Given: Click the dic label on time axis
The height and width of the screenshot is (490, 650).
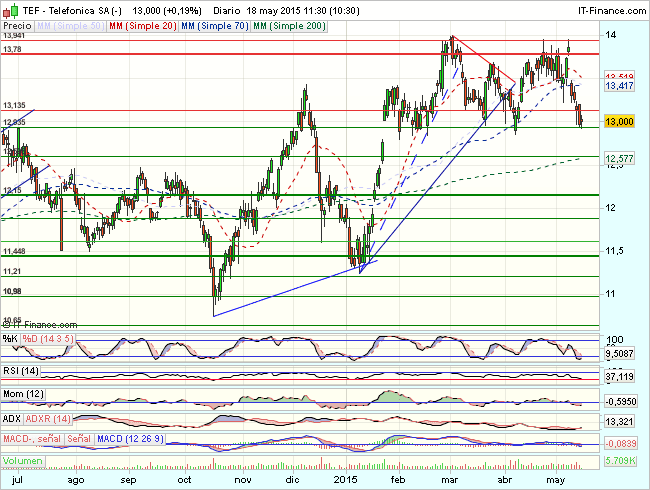Looking at the screenshot, I should pos(293,480).
